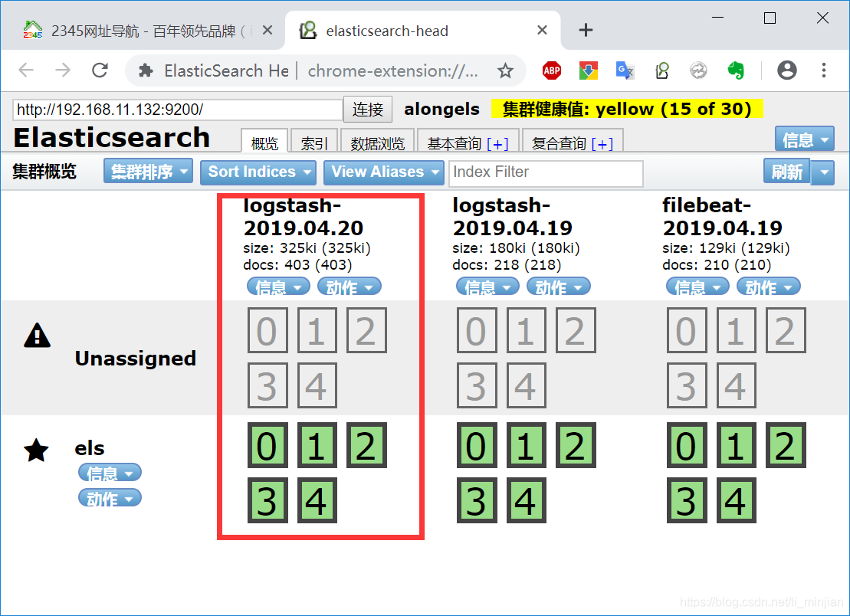Open a new browser tab

pyautogui.click(x=586, y=31)
